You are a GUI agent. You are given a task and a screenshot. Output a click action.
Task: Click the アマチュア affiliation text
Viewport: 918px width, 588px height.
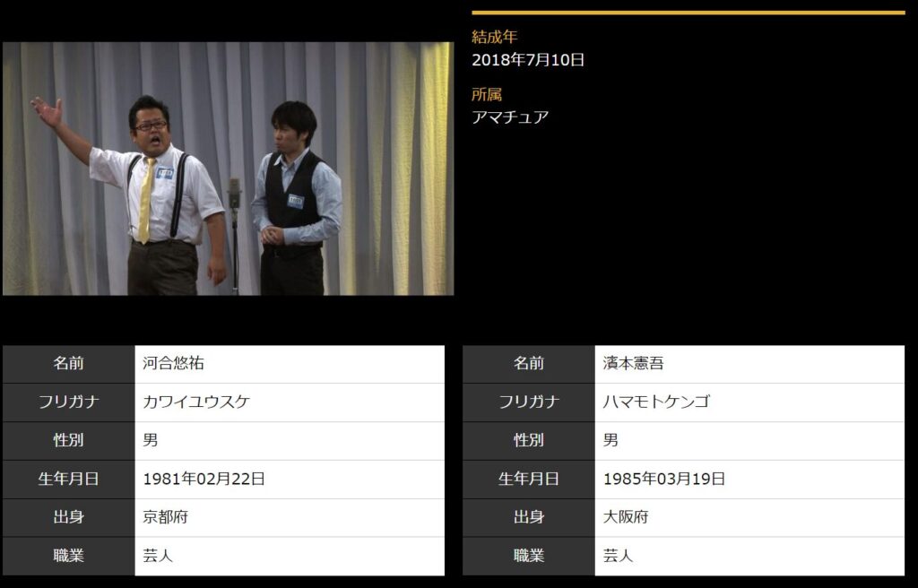click(x=510, y=117)
